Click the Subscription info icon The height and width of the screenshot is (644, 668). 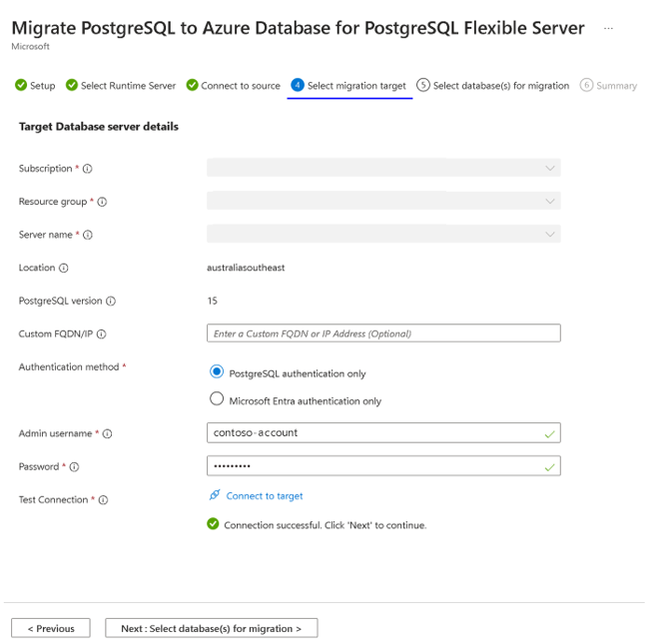(x=87, y=169)
